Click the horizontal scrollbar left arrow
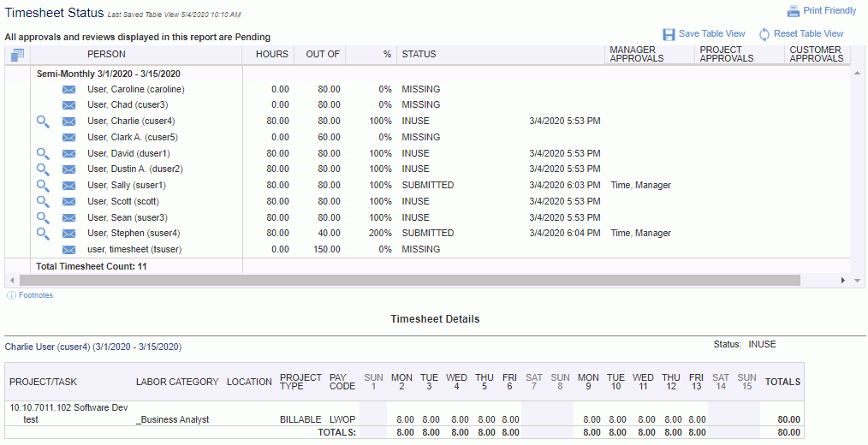The image size is (868, 445). (x=13, y=281)
